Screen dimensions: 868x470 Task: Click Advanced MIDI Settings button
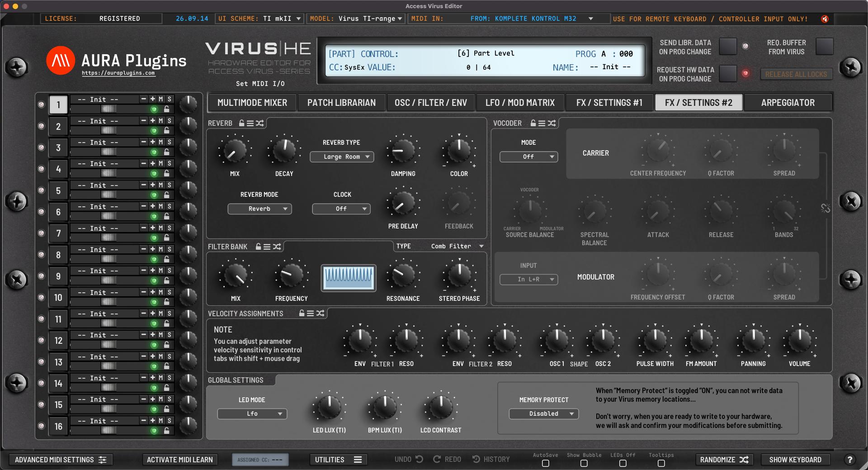(x=61, y=460)
